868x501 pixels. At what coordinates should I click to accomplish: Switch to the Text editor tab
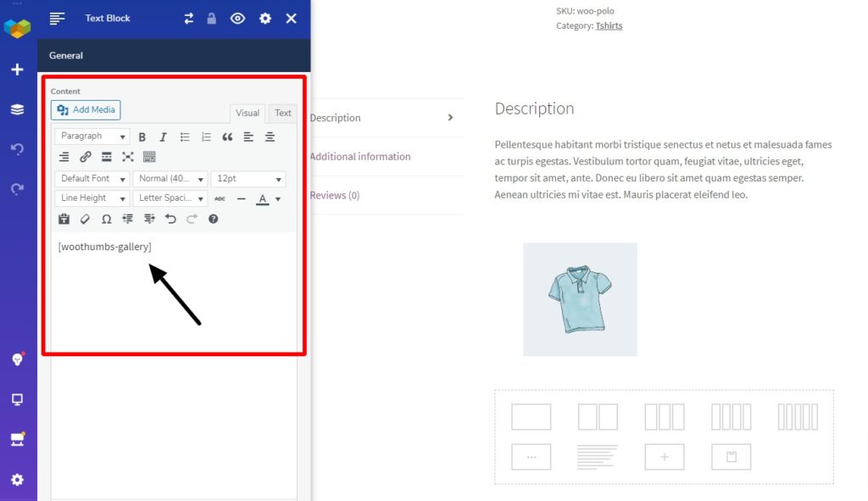coord(283,114)
